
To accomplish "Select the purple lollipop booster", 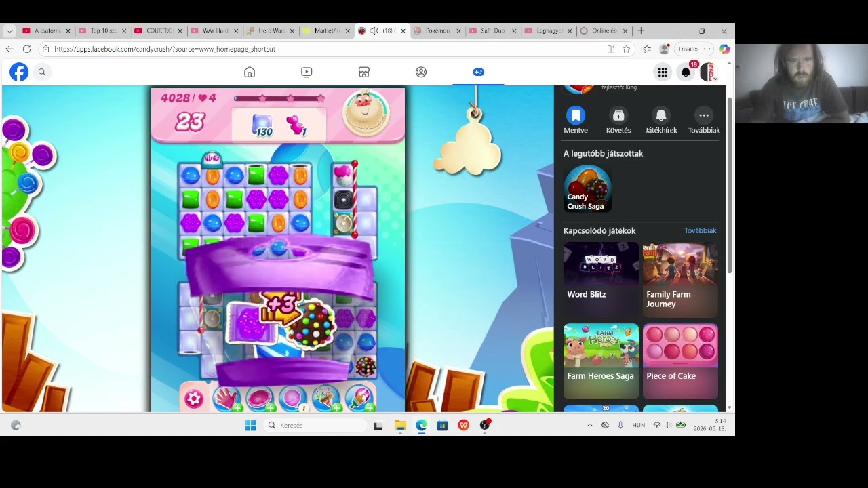I will 293,399.
